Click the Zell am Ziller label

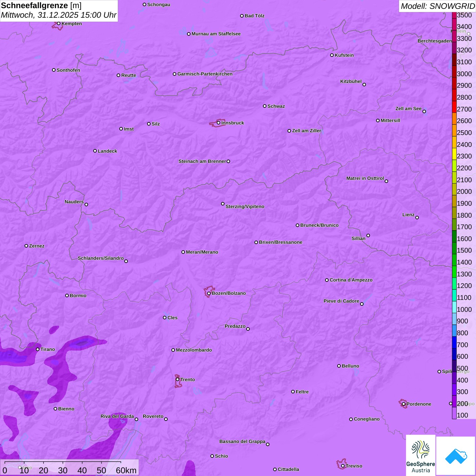click(x=307, y=131)
